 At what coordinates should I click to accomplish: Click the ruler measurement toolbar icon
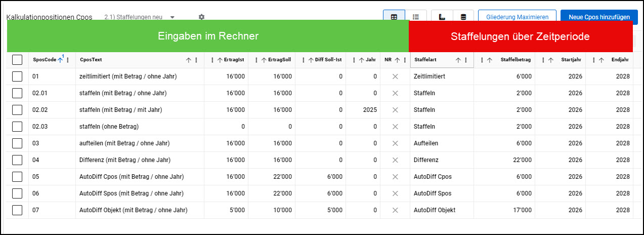[442, 17]
